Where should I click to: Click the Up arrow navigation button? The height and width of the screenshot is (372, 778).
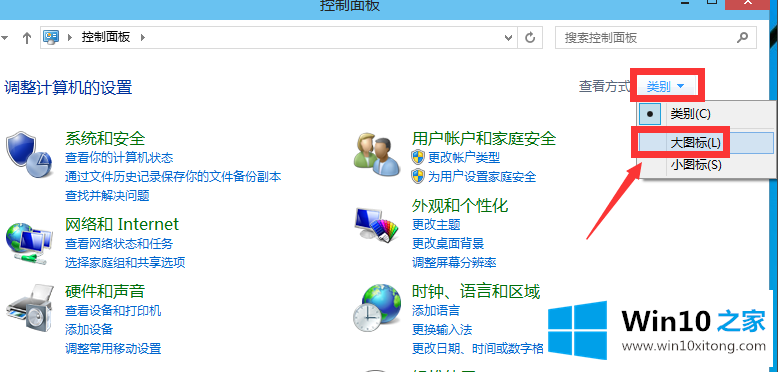click(27, 38)
